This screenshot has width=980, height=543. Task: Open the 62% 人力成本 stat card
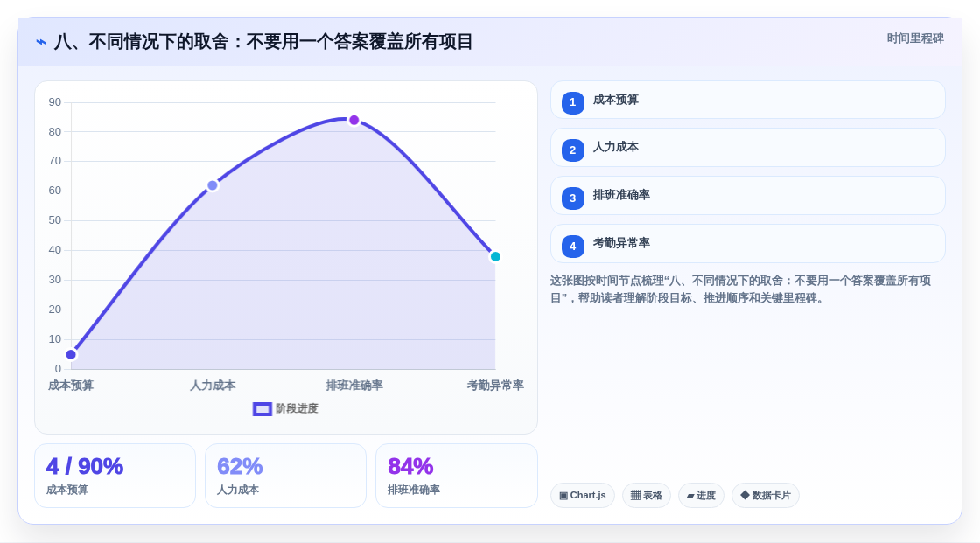(285, 476)
